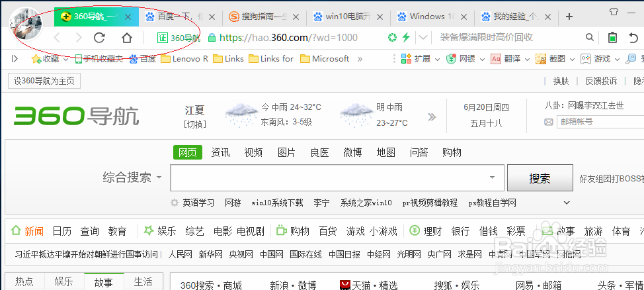This screenshot has width=644, height=290.
Task: Click the green lock security icon
Action: click(x=212, y=38)
